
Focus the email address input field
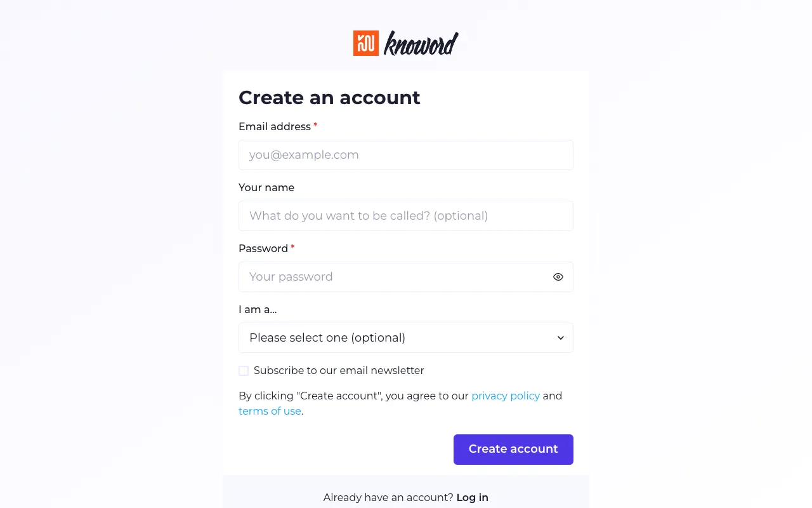pyautogui.click(x=406, y=155)
